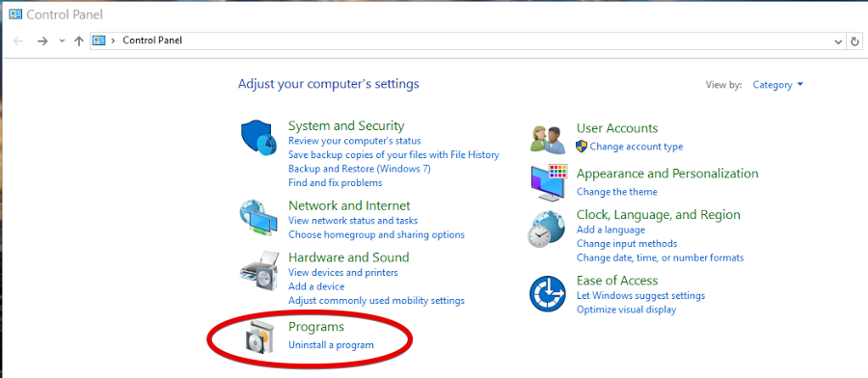Open the Uninstall a program link

click(x=331, y=345)
